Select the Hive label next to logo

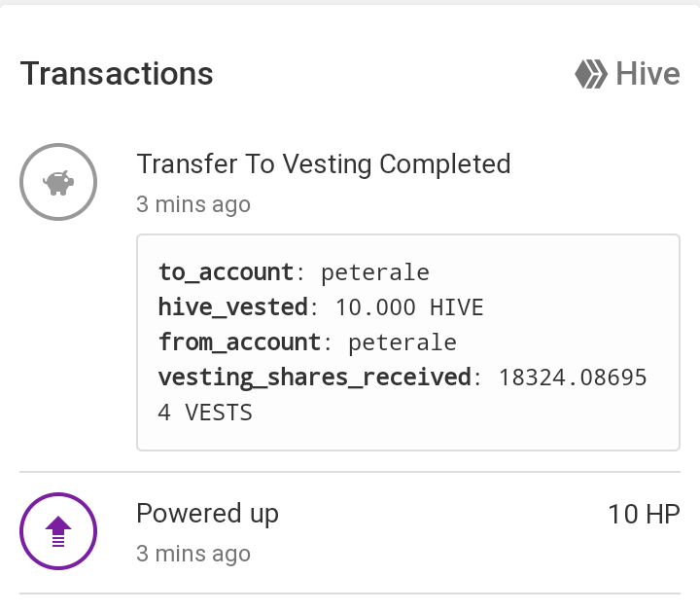(647, 74)
